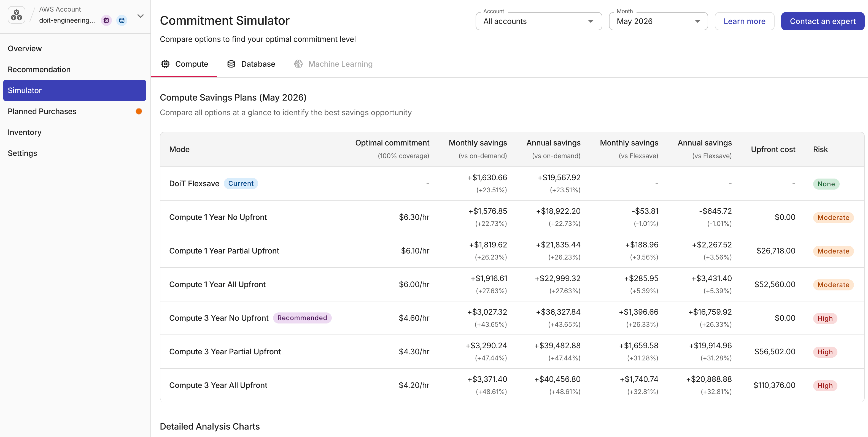Open Settings in the sidebar
The width and height of the screenshot is (868, 437).
click(x=74, y=153)
